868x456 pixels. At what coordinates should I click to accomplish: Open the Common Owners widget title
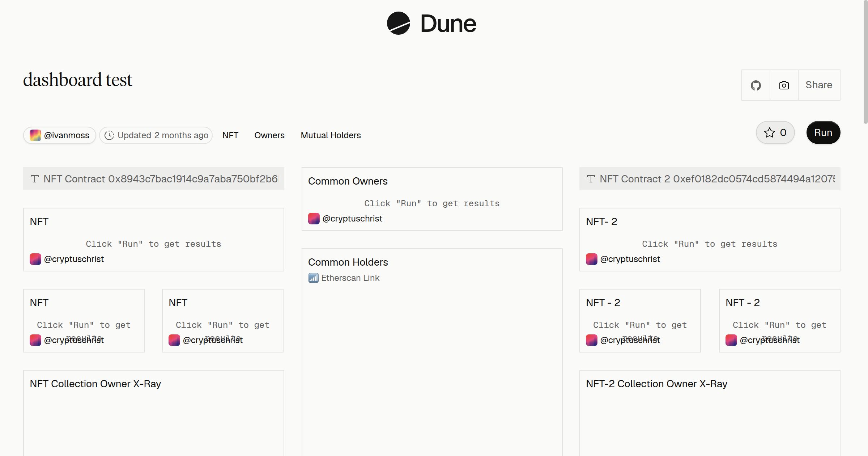pyautogui.click(x=348, y=181)
